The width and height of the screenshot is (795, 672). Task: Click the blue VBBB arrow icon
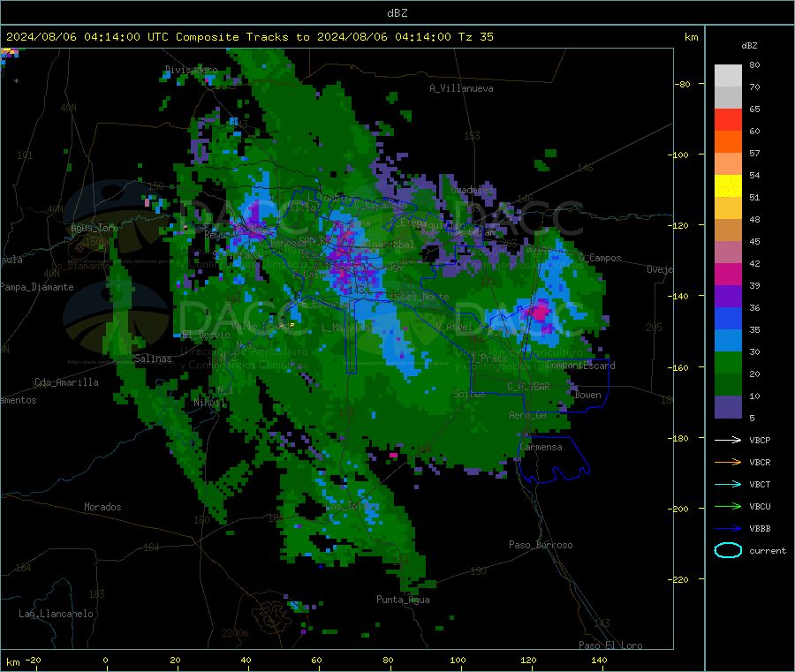click(x=728, y=529)
